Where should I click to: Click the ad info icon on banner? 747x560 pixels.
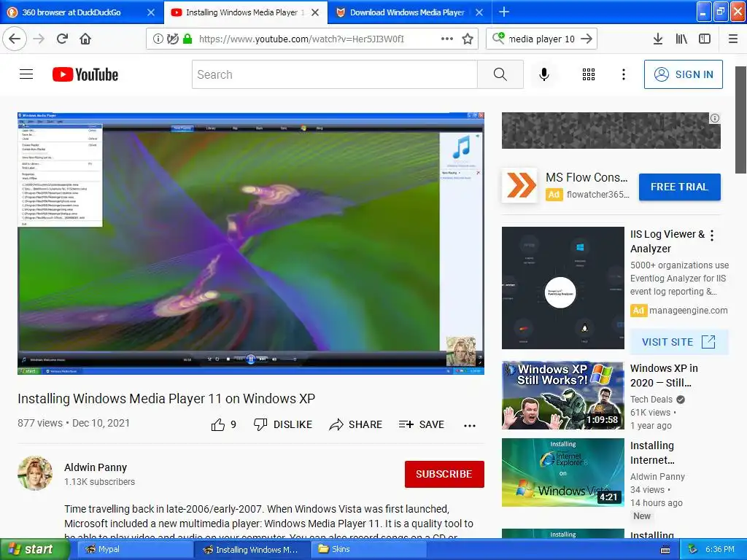[715, 118]
